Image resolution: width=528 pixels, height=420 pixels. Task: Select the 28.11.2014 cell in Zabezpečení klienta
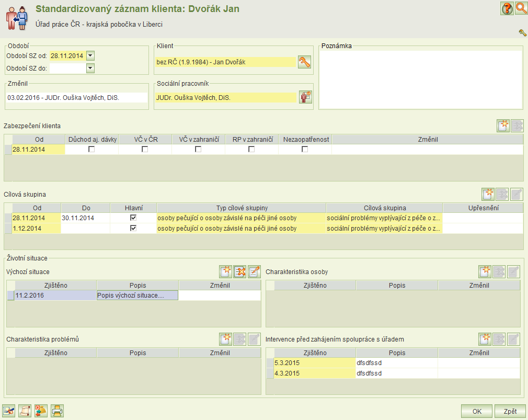pos(38,150)
